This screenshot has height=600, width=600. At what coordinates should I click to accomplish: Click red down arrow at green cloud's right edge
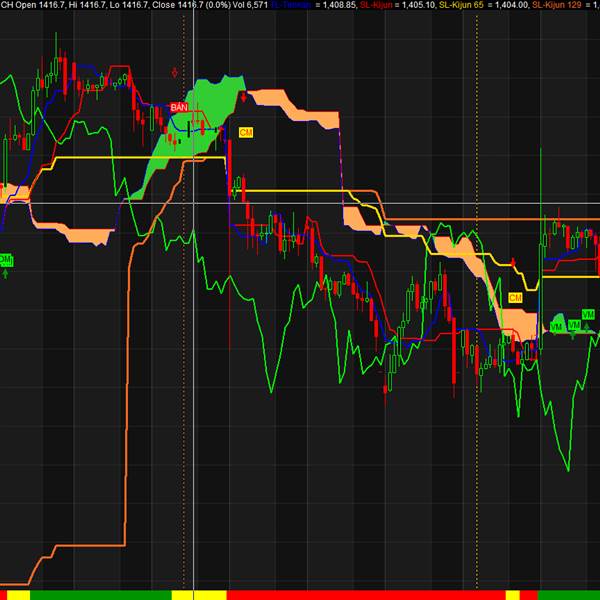pos(244,97)
